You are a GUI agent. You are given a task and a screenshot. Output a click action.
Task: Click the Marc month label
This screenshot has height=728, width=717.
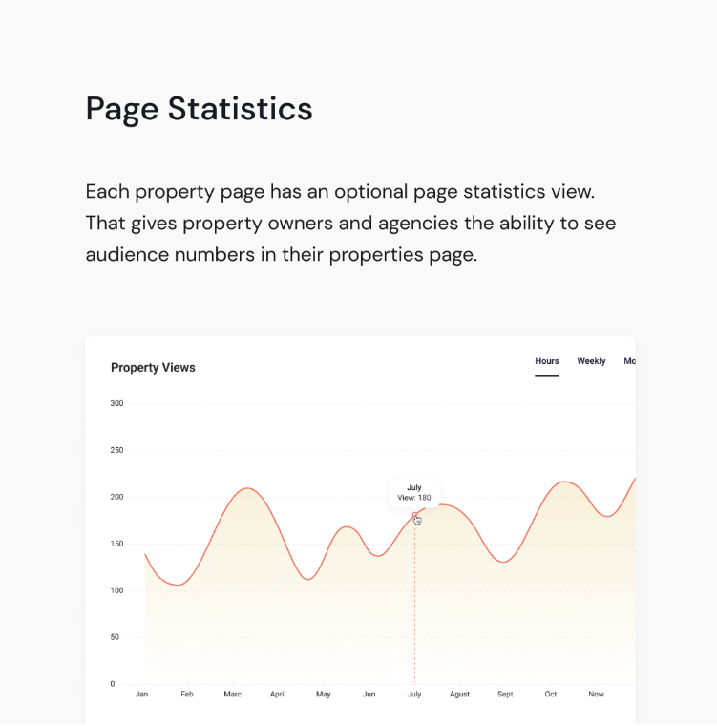233,694
